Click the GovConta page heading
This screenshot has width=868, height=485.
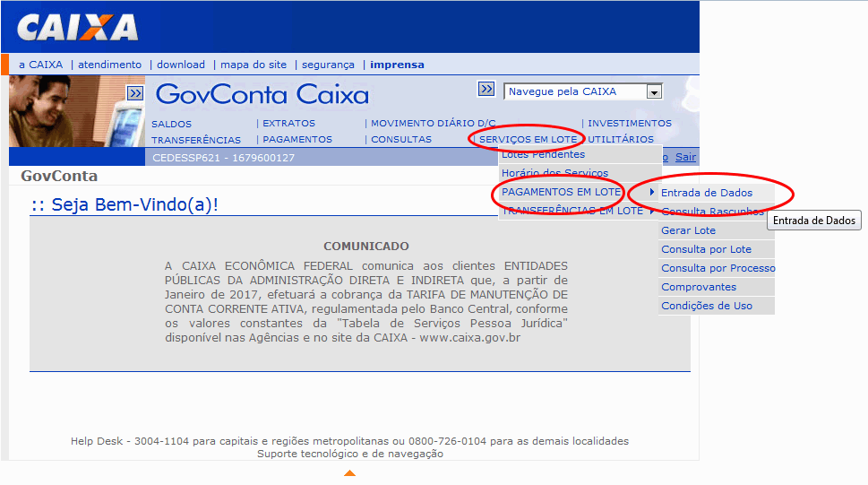59,177
